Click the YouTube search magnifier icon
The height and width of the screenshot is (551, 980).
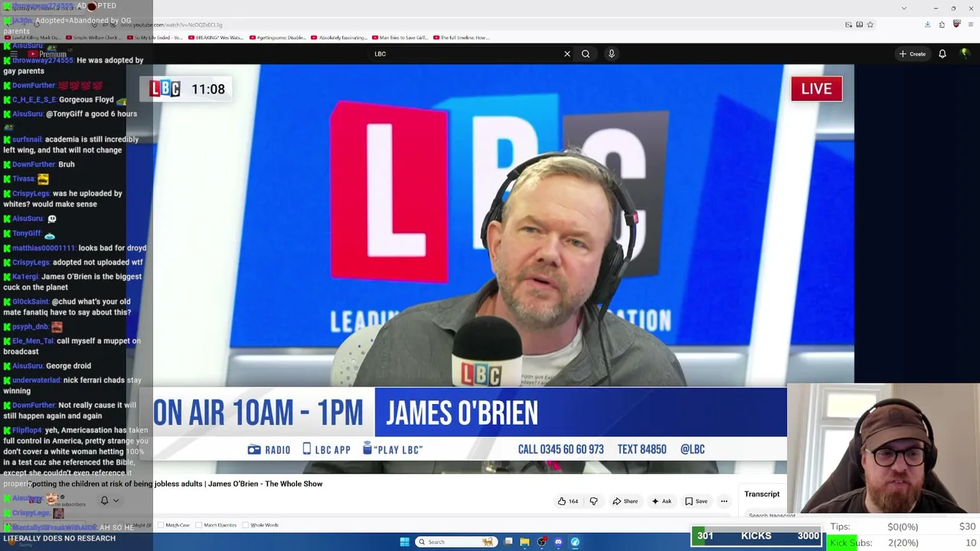[586, 54]
